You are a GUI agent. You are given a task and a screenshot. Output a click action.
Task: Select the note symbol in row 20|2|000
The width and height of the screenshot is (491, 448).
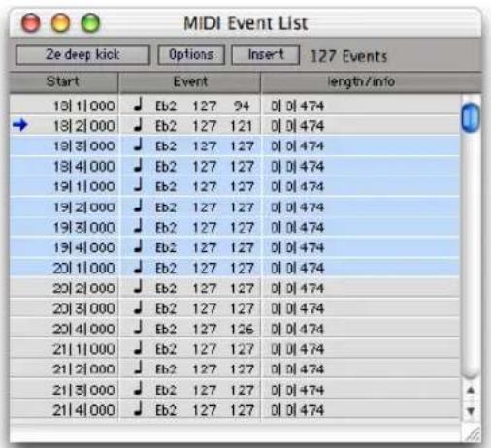(138, 287)
